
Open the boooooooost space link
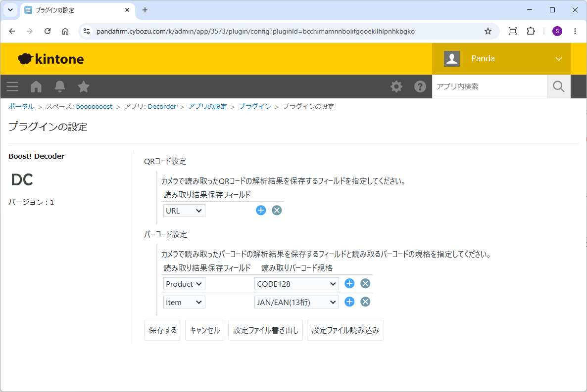tap(94, 107)
